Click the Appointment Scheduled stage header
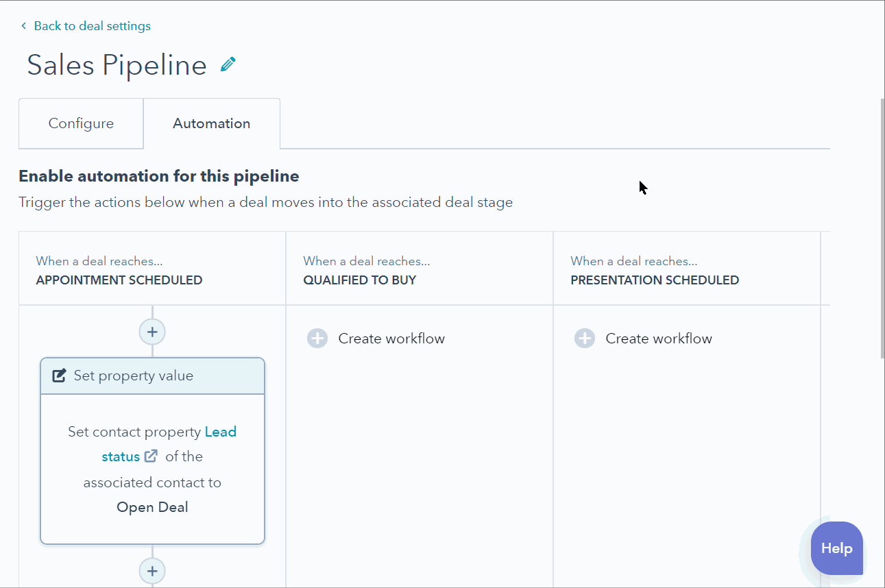885x588 pixels. tap(119, 280)
